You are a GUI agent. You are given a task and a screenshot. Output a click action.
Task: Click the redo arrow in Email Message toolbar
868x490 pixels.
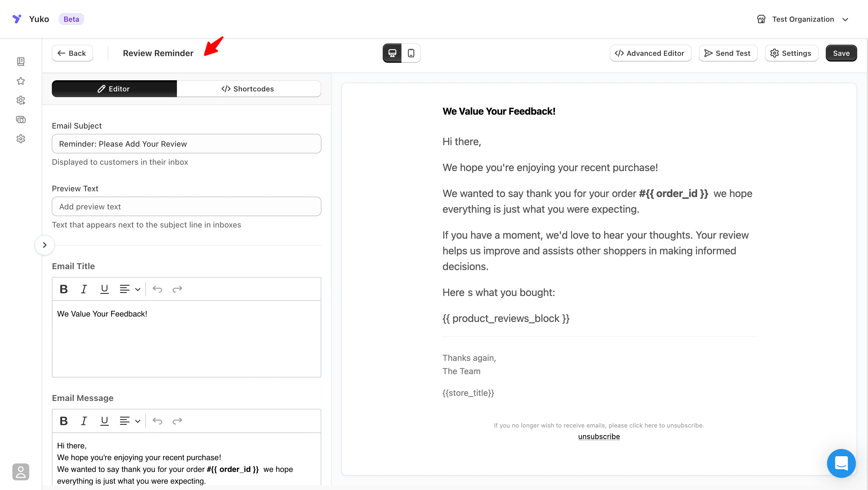(x=177, y=421)
